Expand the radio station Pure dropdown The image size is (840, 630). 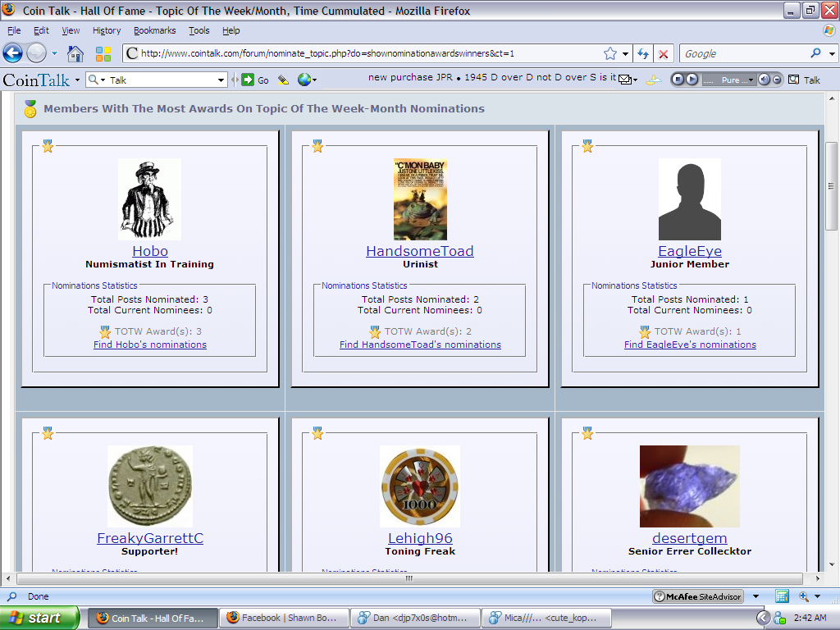point(751,80)
